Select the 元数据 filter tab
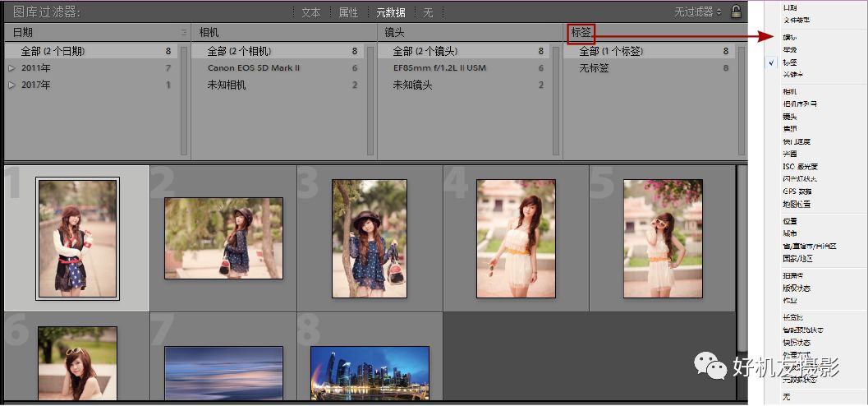This screenshot has width=868, height=406. click(390, 12)
